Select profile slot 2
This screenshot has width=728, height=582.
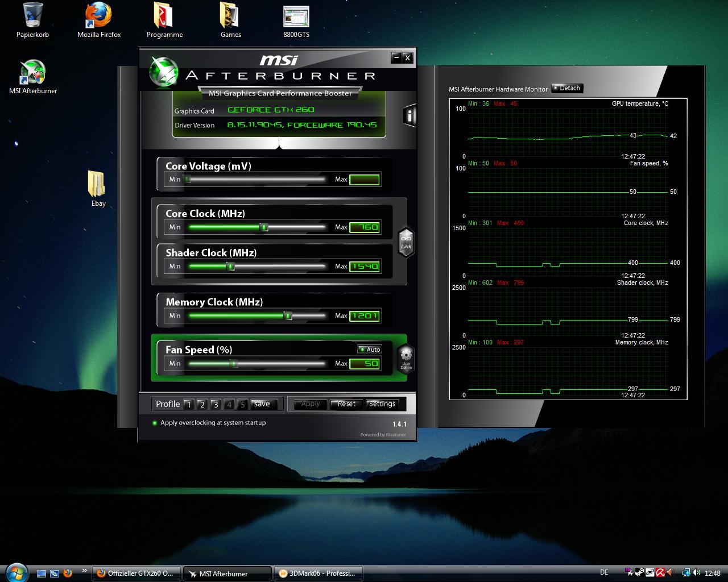pos(202,405)
